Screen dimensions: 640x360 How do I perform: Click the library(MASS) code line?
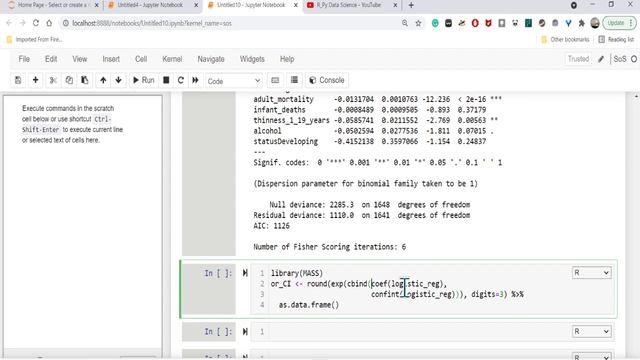point(297,273)
